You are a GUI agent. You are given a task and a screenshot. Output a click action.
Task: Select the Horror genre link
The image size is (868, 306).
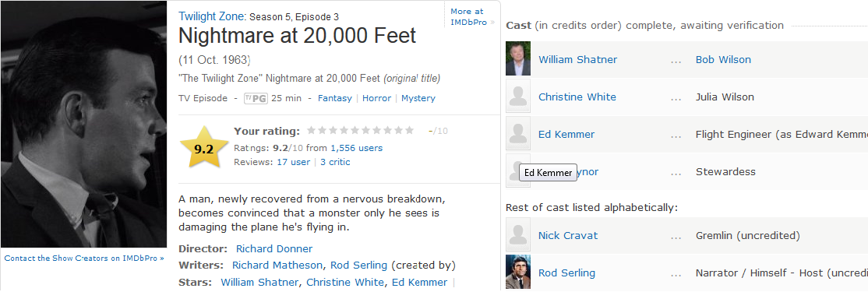point(377,98)
